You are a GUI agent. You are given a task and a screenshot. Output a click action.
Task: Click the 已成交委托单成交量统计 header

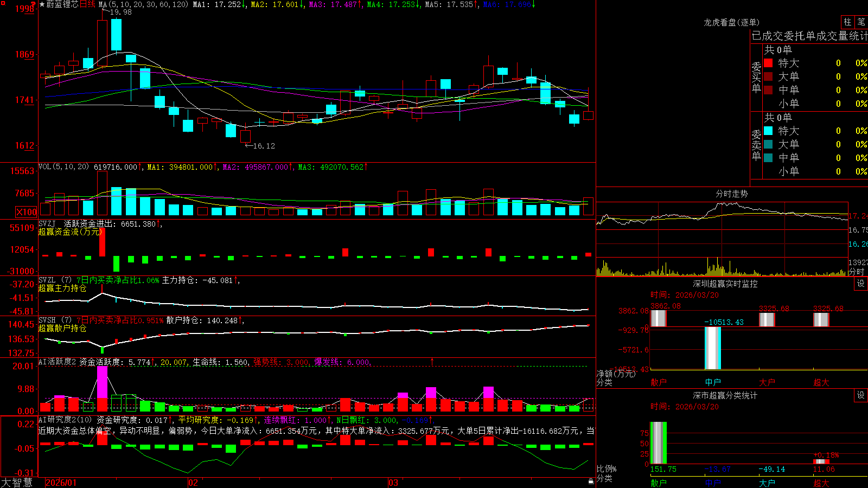pyautogui.click(x=809, y=36)
